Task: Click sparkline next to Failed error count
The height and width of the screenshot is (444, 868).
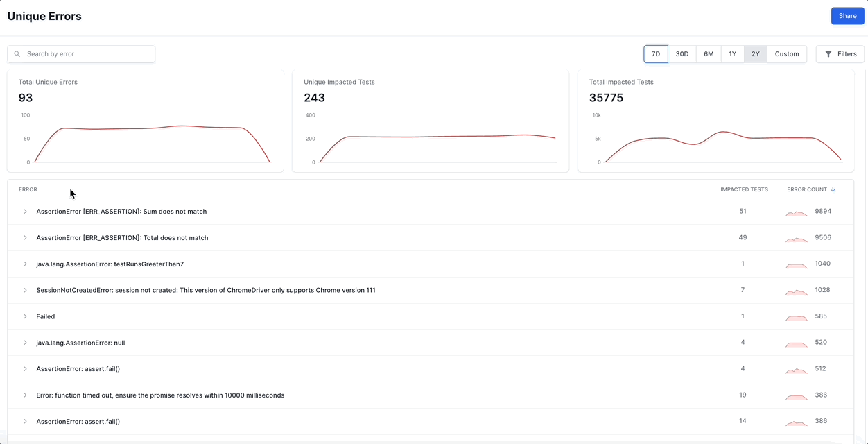Action: 796,317
